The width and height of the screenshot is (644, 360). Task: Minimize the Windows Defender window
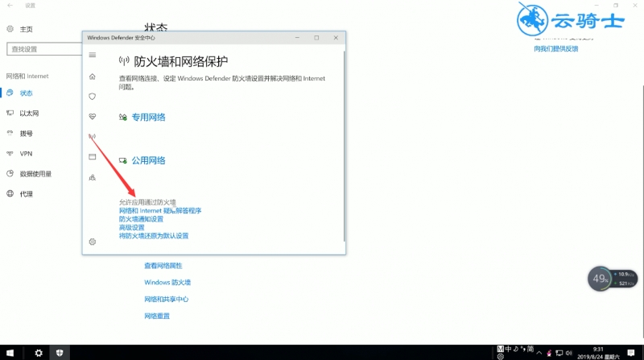(x=297, y=38)
